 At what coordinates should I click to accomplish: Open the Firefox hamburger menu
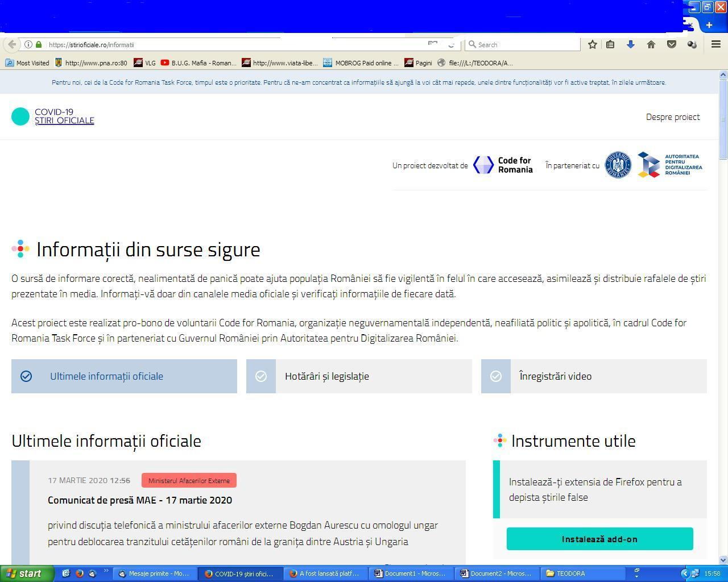coord(715,44)
